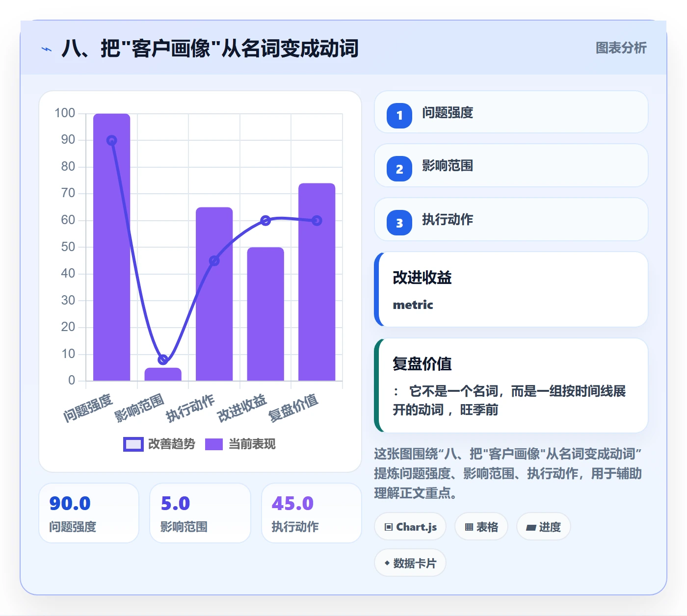Click the trend line point near 8
687x616 pixels.
click(163, 359)
